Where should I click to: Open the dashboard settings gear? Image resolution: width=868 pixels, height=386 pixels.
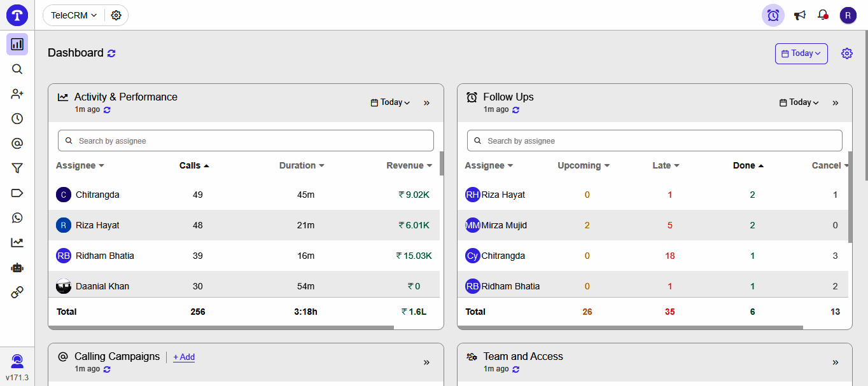click(x=847, y=53)
